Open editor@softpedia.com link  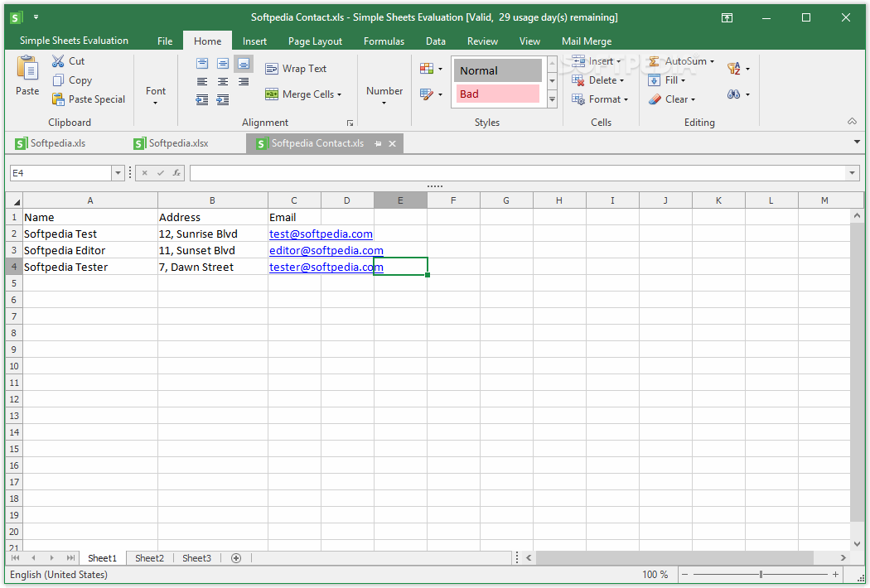[x=326, y=251]
